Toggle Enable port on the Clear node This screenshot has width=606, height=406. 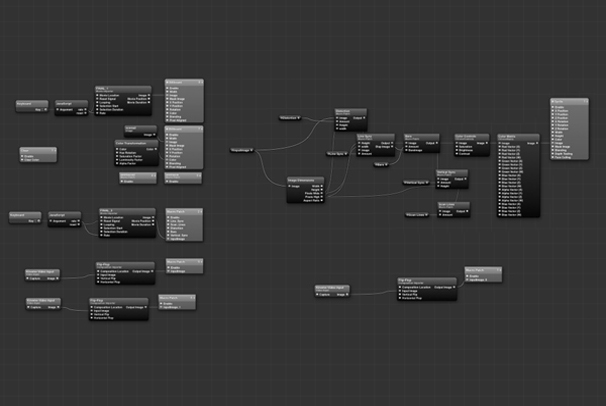pyautogui.click(x=22, y=156)
